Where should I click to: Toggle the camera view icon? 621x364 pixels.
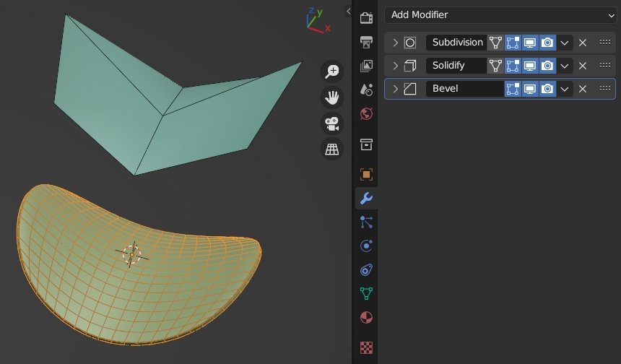pyautogui.click(x=332, y=123)
